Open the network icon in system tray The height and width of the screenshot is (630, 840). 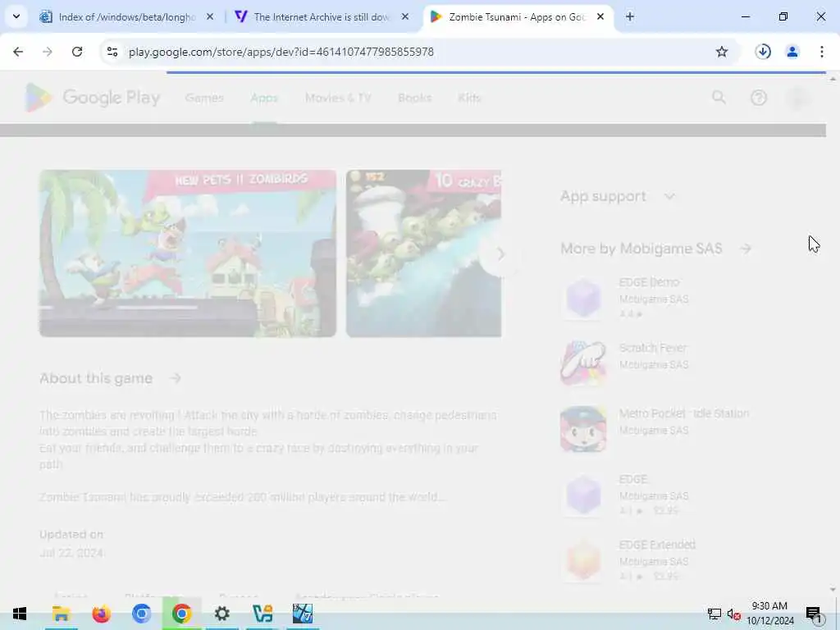714,614
